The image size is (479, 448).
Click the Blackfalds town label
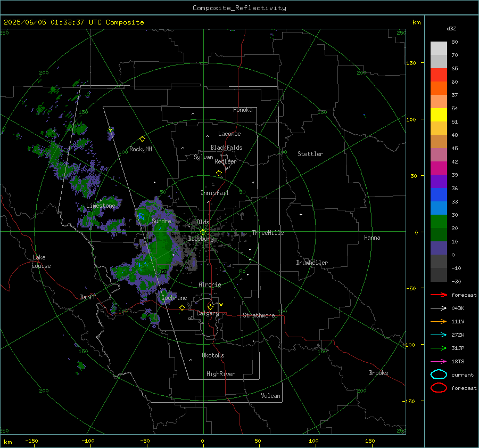[226, 148]
